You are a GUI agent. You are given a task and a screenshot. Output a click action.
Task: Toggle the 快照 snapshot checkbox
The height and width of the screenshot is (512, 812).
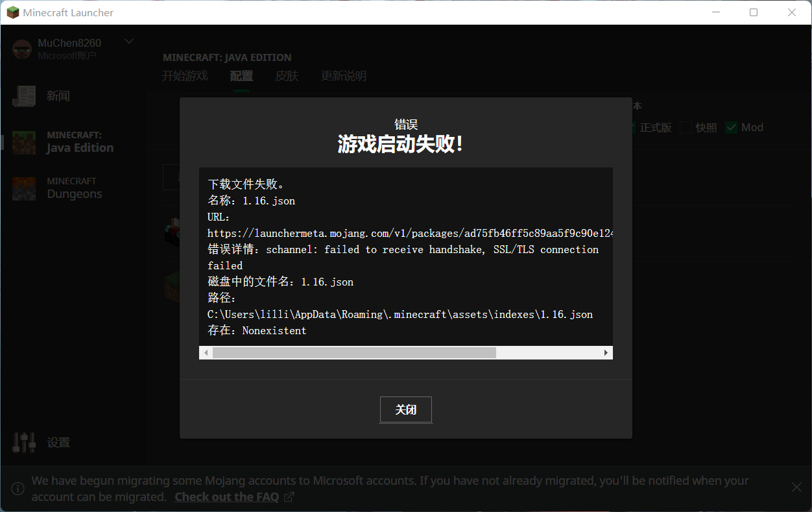[686, 127]
